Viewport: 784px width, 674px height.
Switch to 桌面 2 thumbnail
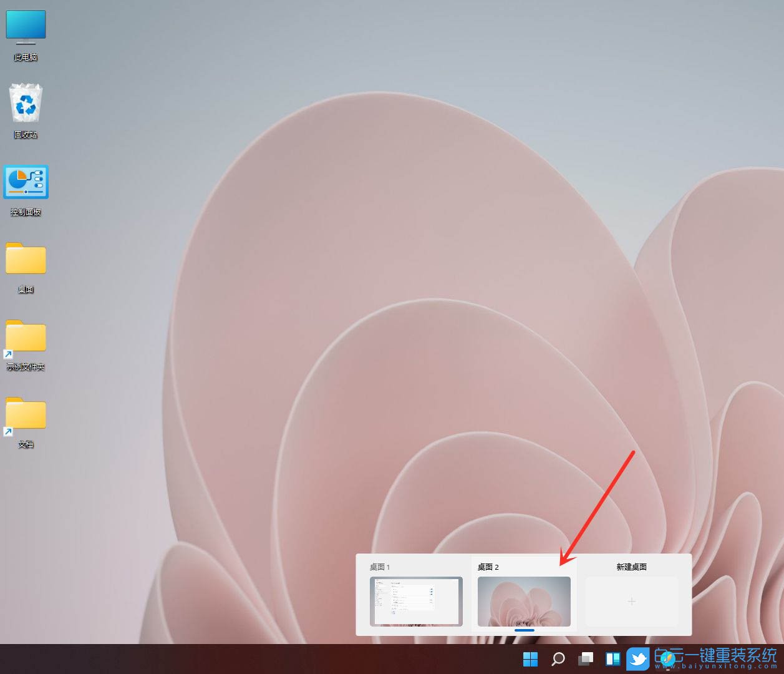click(x=524, y=602)
